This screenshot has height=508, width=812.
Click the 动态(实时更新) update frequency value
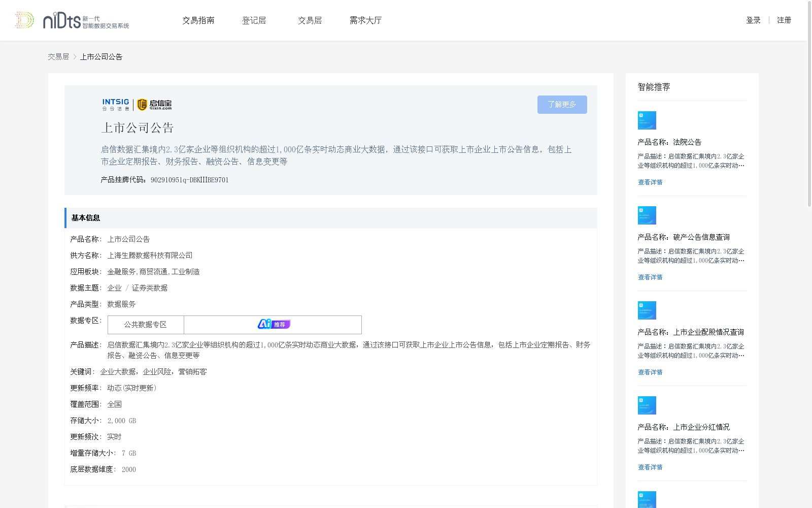(x=132, y=388)
